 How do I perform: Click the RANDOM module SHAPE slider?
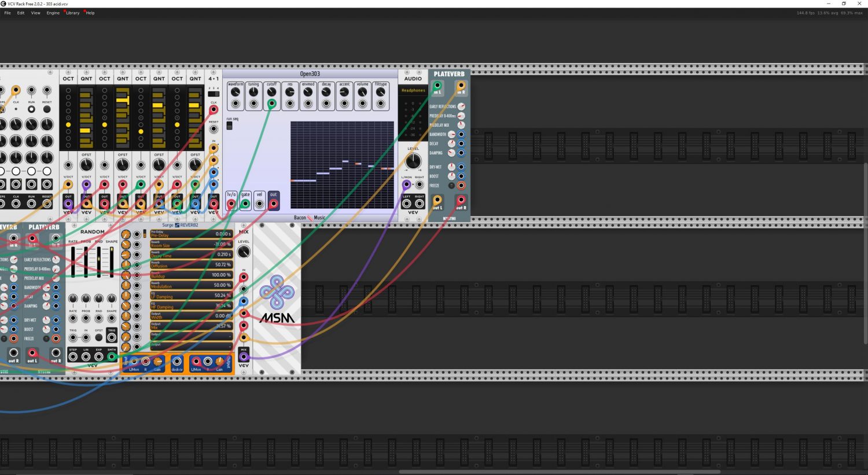[x=112, y=262]
